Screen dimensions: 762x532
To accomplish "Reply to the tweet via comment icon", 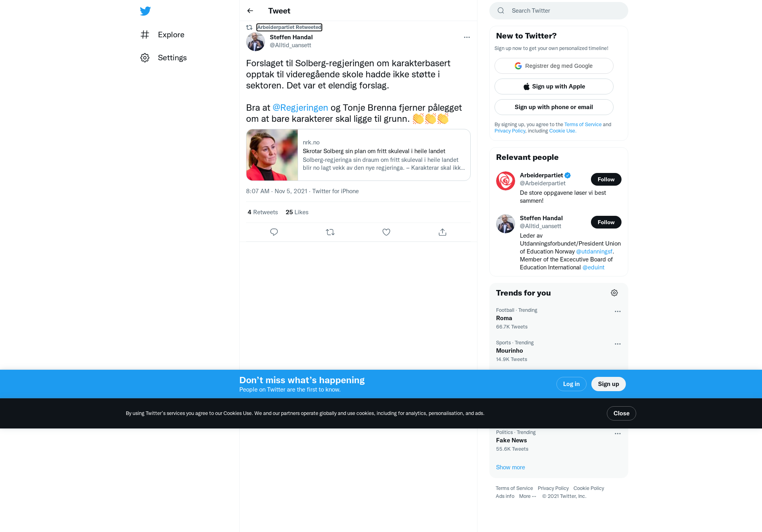I will pyautogui.click(x=274, y=232).
